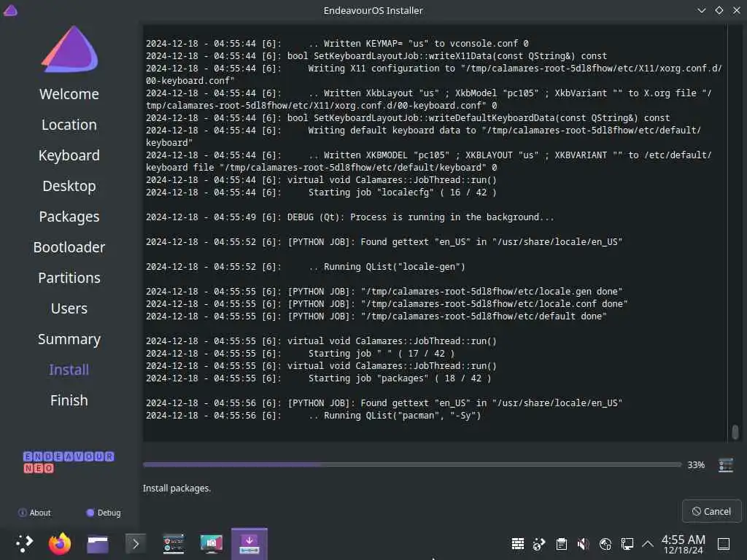Open the KDE application launcher
This screenshot has height=560, width=747.
click(x=24, y=543)
